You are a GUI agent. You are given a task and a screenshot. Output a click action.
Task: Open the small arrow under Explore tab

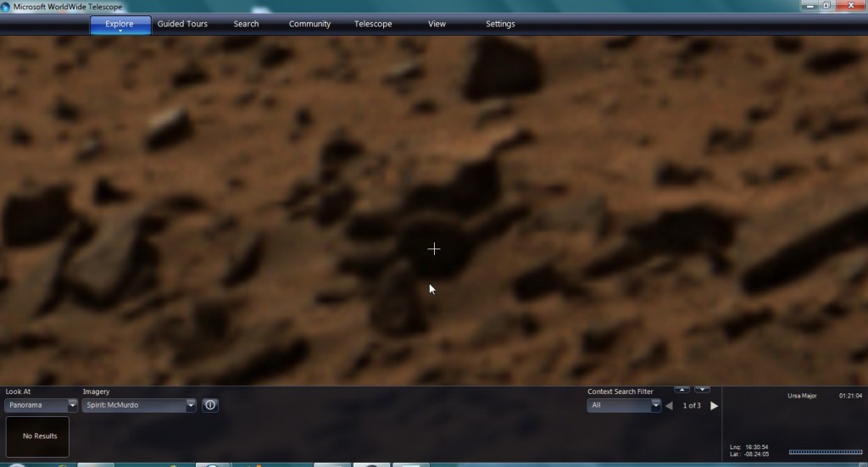pyautogui.click(x=120, y=31)
